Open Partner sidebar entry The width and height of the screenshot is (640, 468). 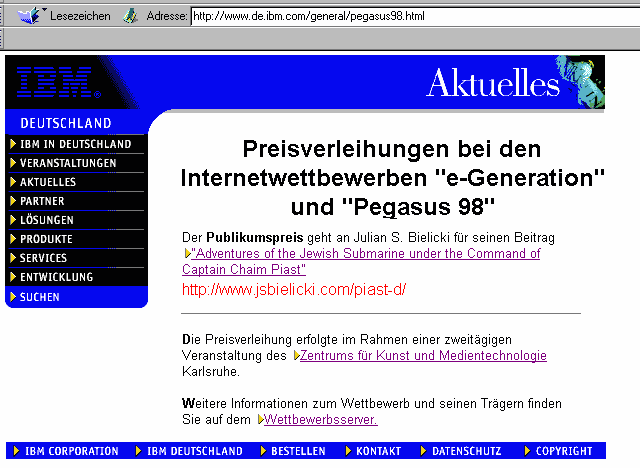point(42,201)
